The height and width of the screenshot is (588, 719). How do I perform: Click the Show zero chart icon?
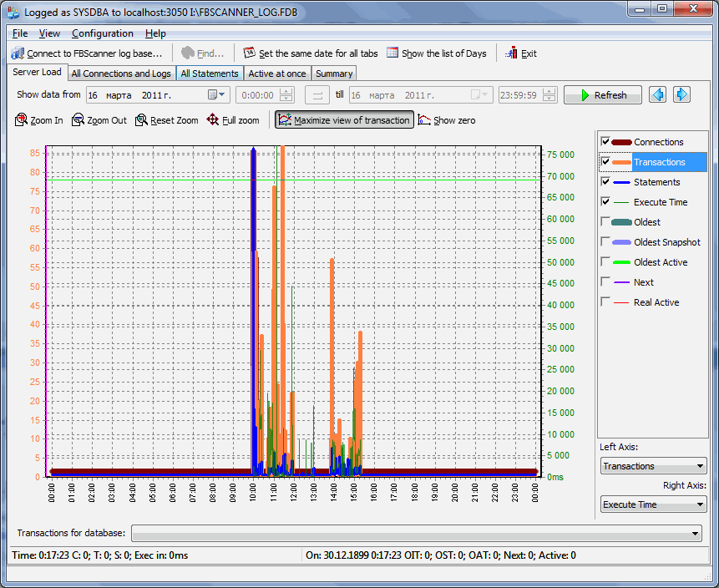pos(424,120)
